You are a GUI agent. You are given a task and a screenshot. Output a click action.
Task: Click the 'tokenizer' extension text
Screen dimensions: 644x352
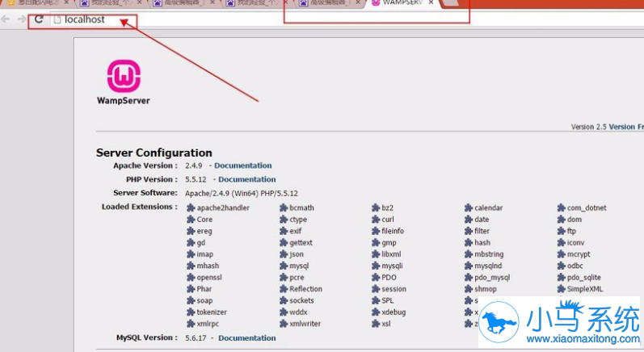[x=212, y=312]
